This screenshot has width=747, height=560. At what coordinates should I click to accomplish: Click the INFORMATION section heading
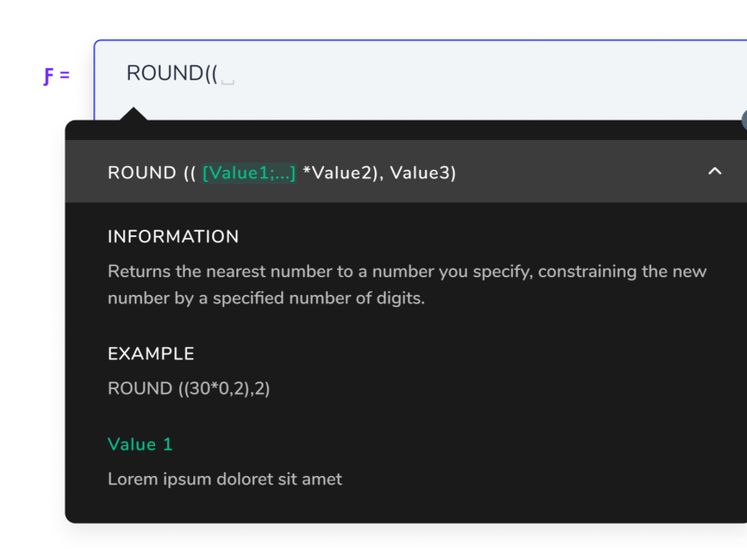click(x=173, y=236)
